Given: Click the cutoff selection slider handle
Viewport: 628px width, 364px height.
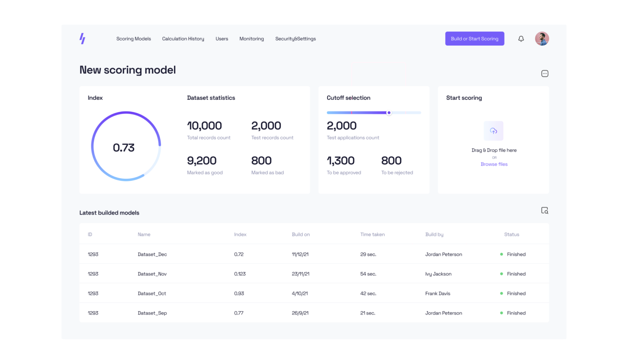Looking at the screenshot, I should (x=389, y=113).
